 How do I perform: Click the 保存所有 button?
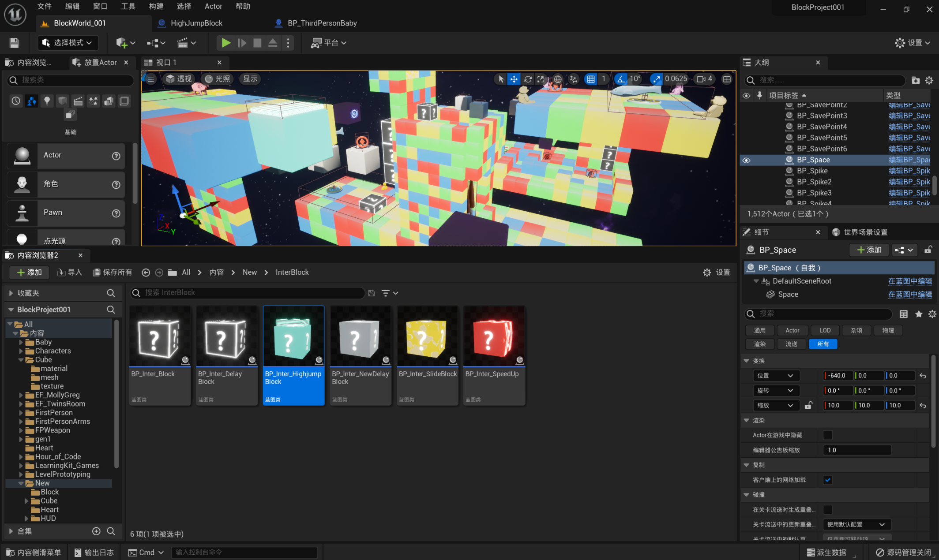pos(113,272)
